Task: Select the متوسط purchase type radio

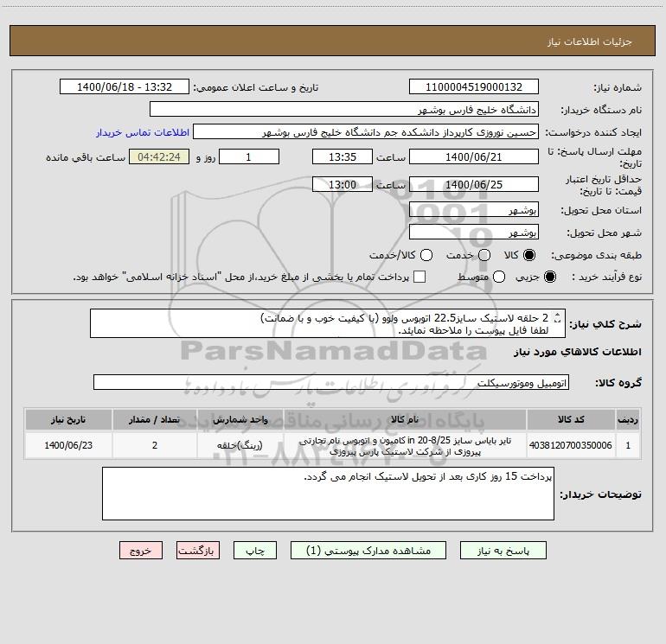Action: click(x=499, y=277)
